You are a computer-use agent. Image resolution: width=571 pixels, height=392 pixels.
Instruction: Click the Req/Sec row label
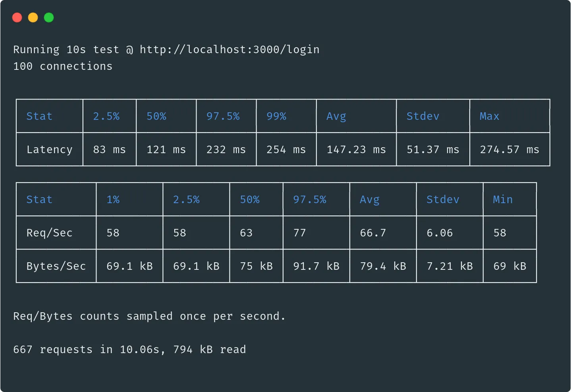(49, 233)
